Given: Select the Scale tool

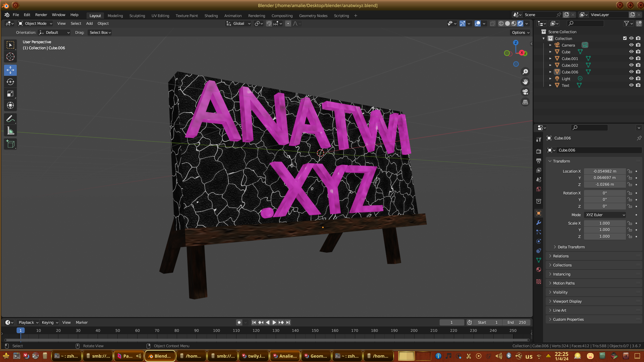Looking at the screenshot, I should pyautogui.click(x=10, y=94).
